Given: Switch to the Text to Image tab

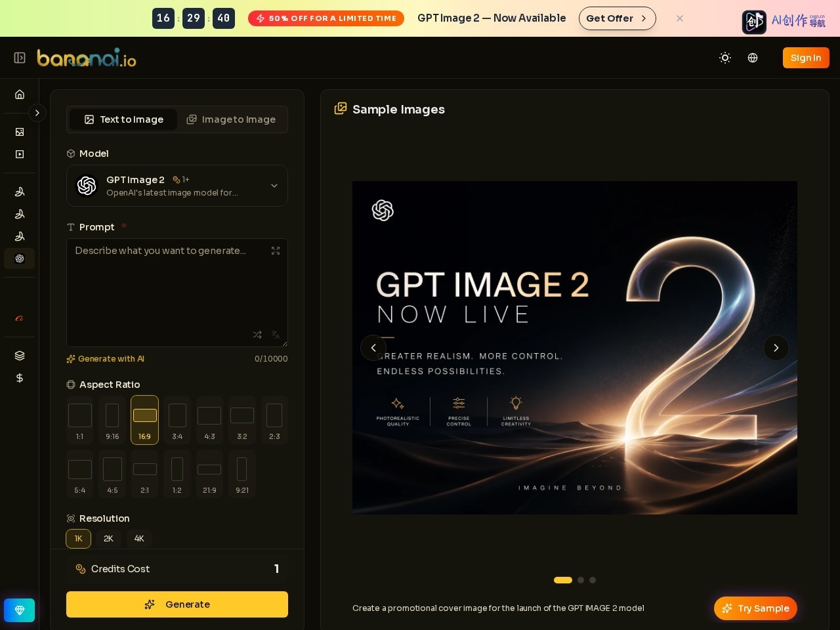Looking at the screenshot, I should [123, 119].
